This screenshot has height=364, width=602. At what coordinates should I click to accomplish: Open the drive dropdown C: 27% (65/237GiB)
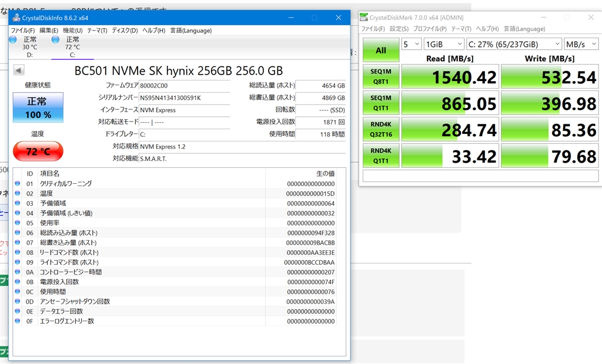(514, 44)
